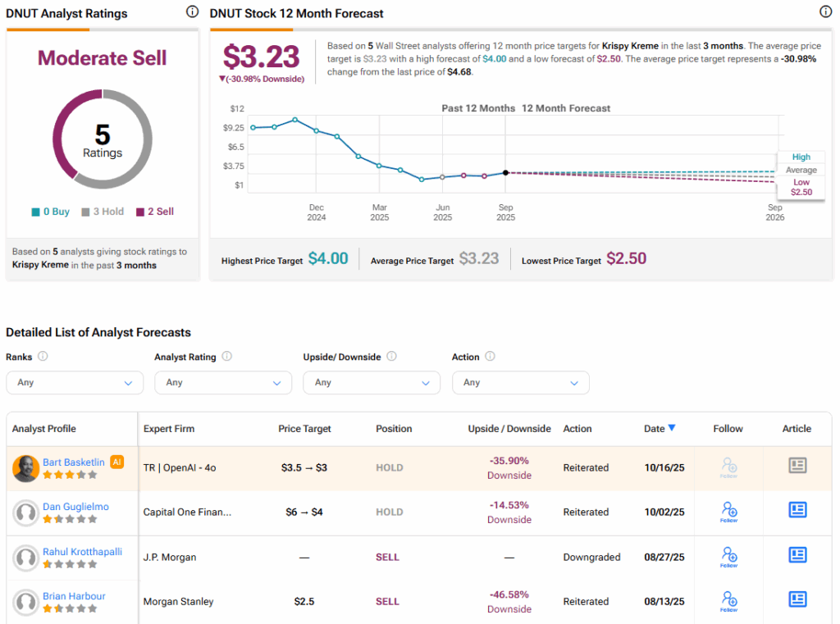The height and width of the screenshot is (624, 840).
Task: Click info icon next to Ranks
Action: click(43, 357)
